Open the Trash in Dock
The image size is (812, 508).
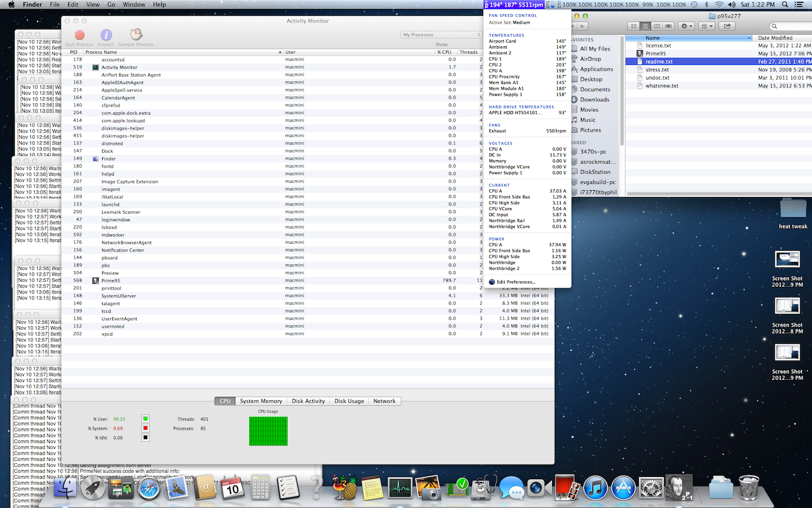[x=749, y=487]
